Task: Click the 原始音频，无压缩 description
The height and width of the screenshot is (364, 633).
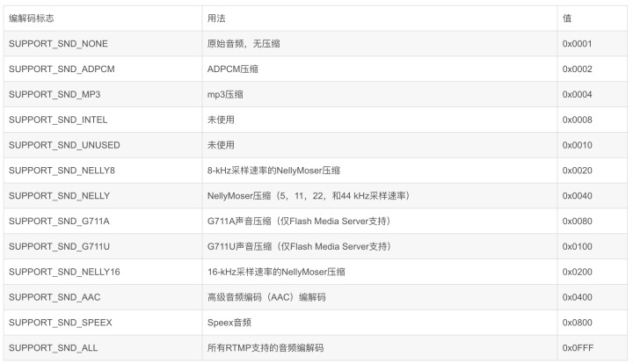Action: click(244, 44)
